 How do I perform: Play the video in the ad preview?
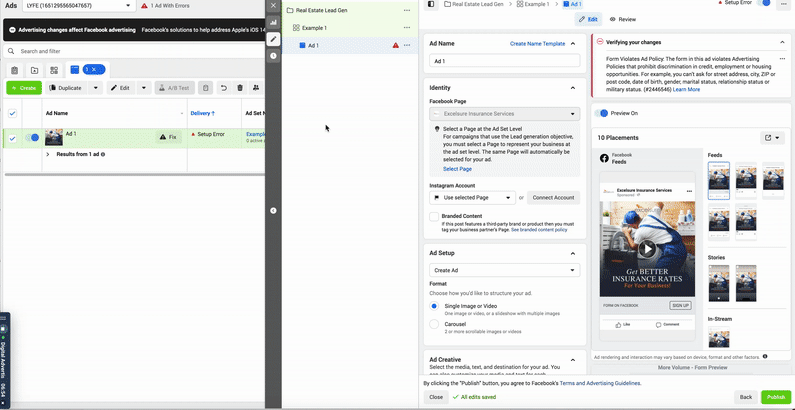point(647,249)
